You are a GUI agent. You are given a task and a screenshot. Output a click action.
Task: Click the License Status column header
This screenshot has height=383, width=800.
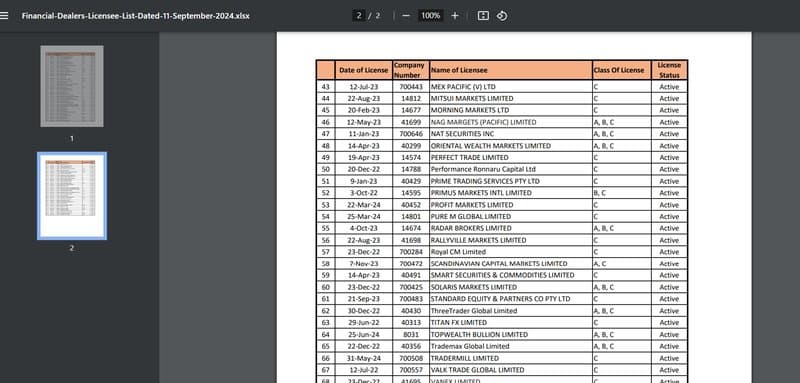click(669, 70)
